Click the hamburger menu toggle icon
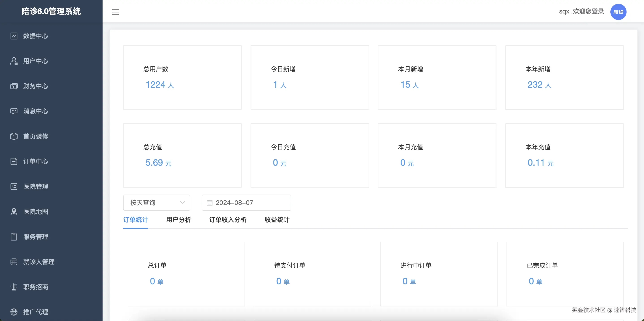This screenshot has width=644, height=321. pos(116,12)
